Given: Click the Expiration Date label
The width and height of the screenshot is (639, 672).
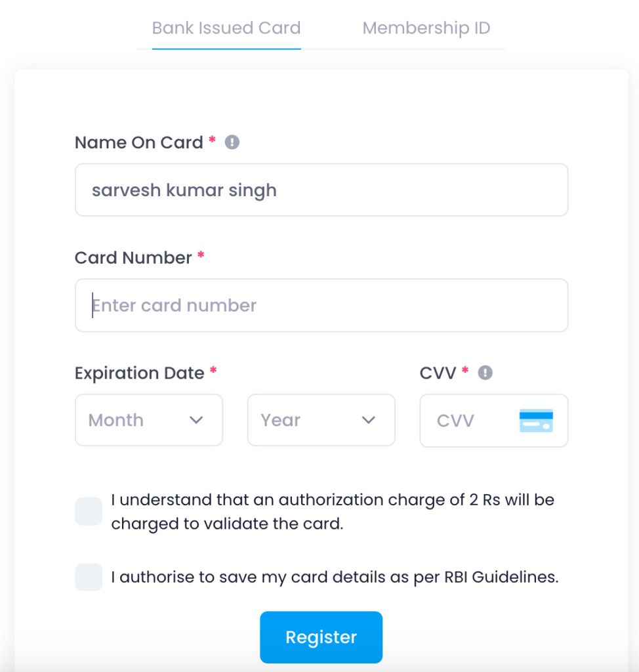Looking at the screenshot, I should point(139,373).
